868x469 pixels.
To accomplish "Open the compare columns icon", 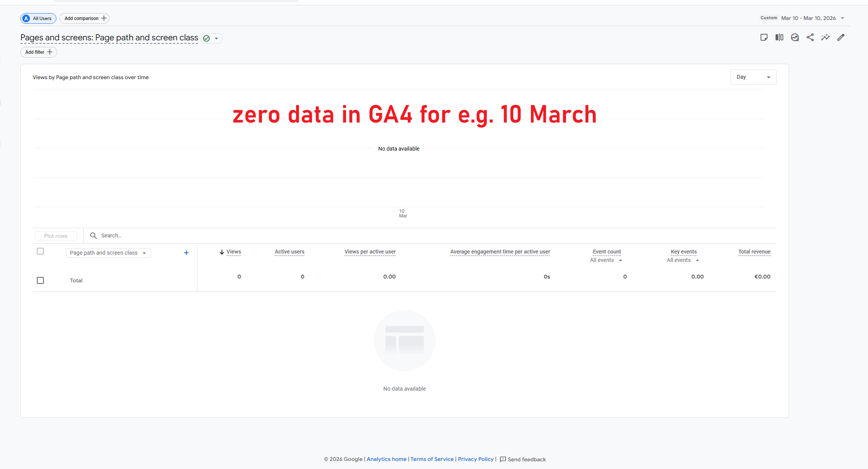I will [779, 37].
